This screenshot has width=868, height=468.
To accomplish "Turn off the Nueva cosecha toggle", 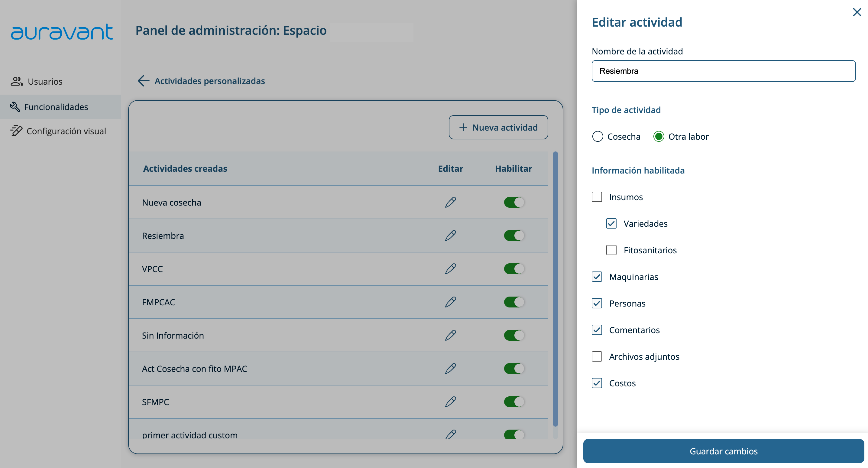I will [514, 202].
